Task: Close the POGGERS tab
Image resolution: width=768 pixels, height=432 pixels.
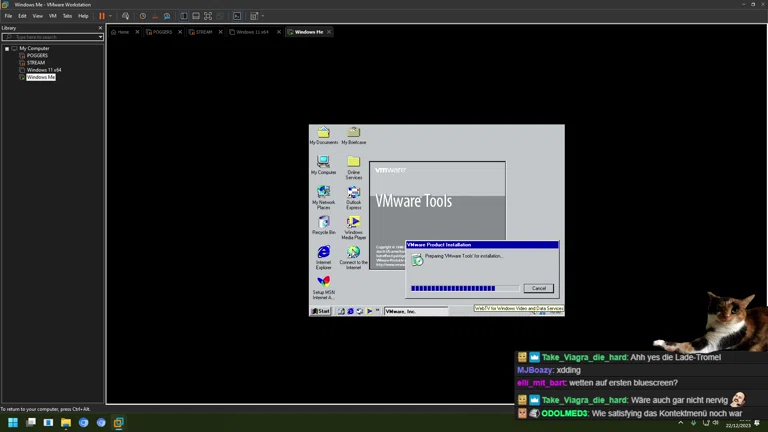Action: [x=180, y=32]
